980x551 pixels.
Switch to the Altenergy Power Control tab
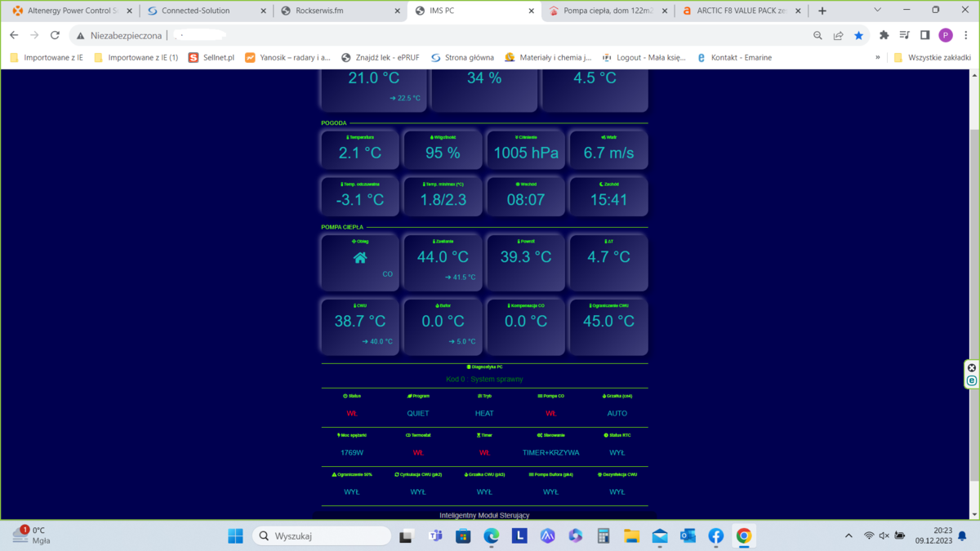(x=72, y=11)
